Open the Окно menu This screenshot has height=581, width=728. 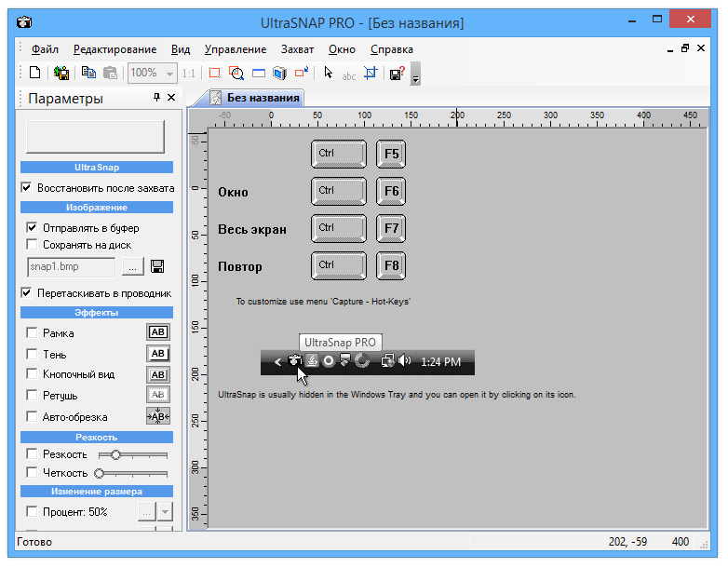coord(342,49)
